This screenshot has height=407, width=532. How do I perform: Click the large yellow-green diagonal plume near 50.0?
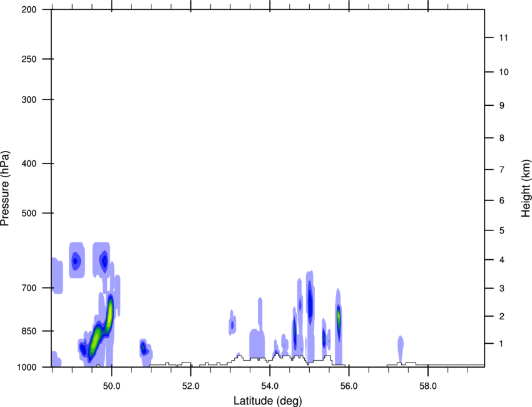coord(100,329)
